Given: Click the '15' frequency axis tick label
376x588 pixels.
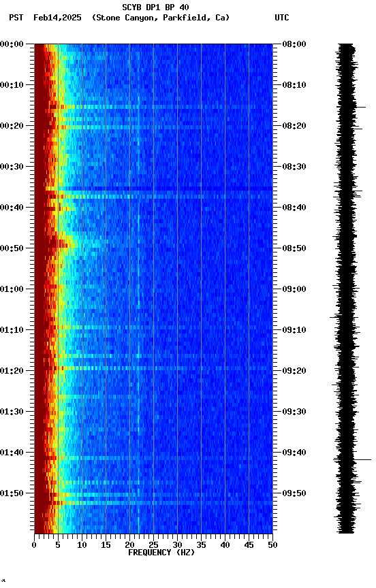Looking at the screenshot, I should tap(106, 545).
